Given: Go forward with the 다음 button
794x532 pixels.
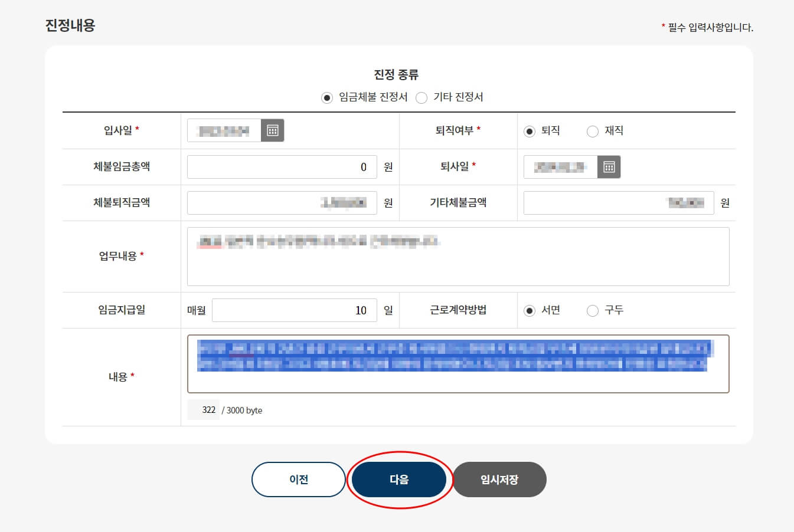Looking at the screenshot, I should [399, 480].
